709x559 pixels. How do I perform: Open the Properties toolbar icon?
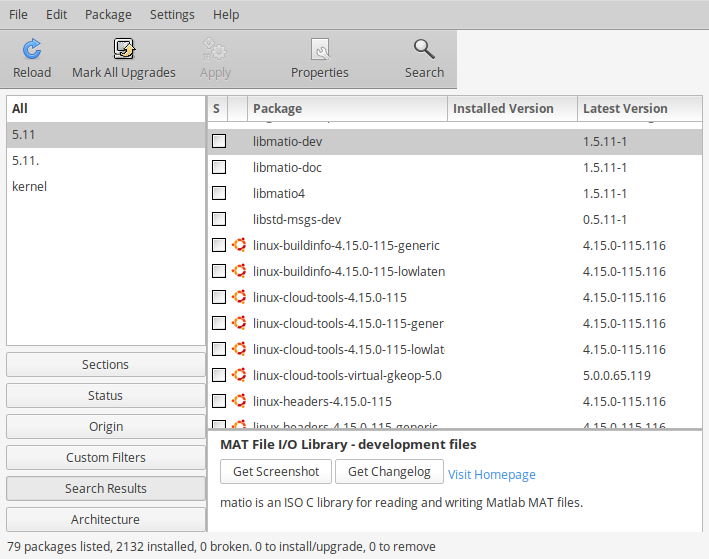pos(320,49)
